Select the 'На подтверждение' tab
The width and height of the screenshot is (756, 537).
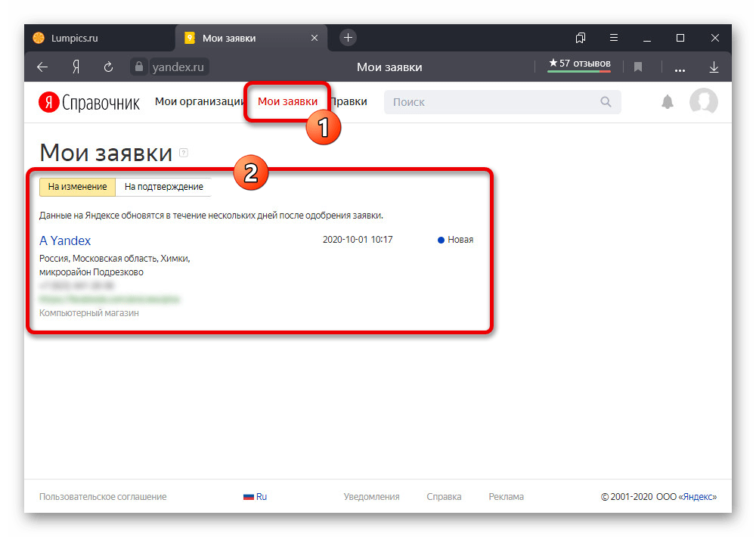coord(164,187)
